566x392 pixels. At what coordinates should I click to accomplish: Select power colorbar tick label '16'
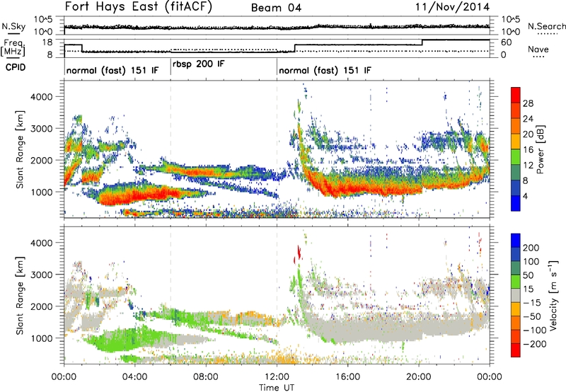(x=528, y=150)
